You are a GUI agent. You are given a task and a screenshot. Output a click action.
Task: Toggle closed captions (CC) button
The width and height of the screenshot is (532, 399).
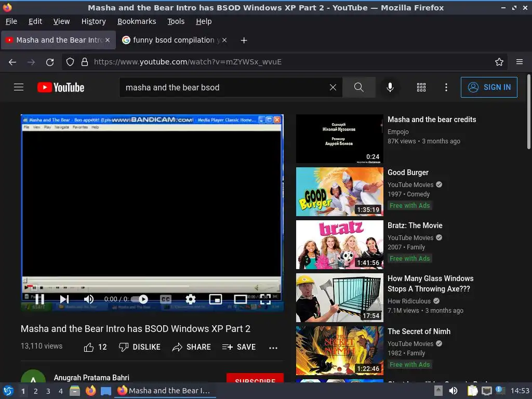(166, 299)
